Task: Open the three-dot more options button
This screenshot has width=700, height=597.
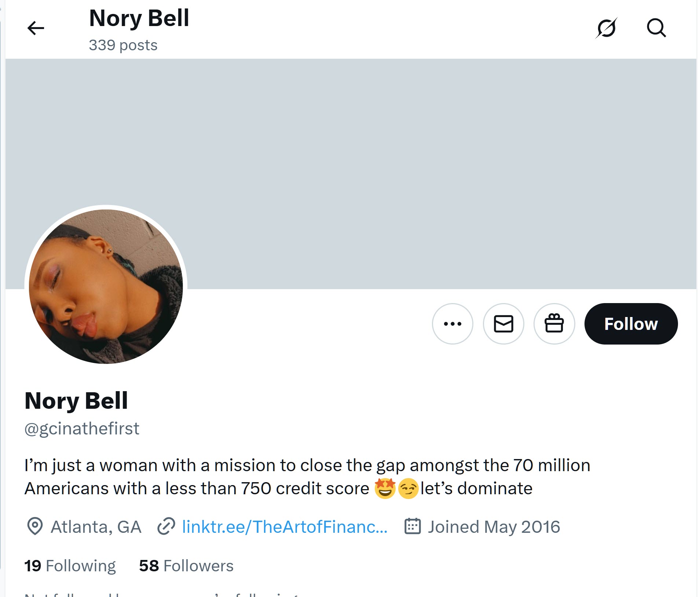Action: click(452, 324)
